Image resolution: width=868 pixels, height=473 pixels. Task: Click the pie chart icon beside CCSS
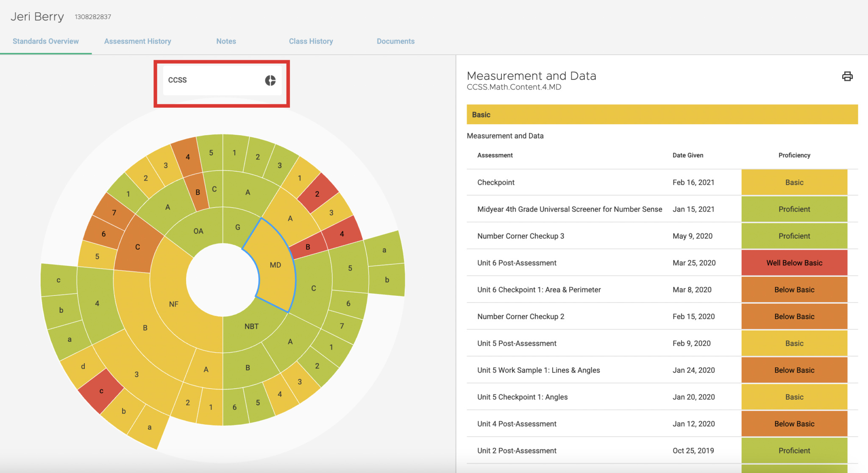coord(270,80)
